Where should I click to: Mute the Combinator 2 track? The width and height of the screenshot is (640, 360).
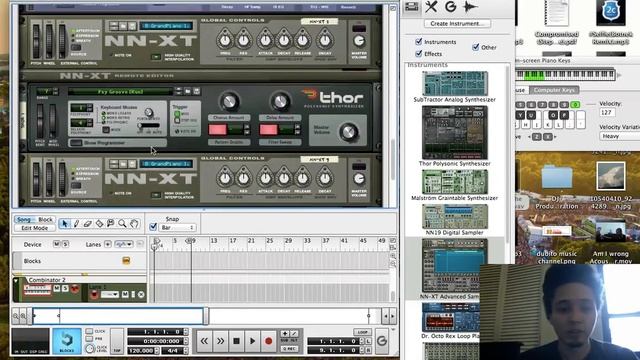click(x=57, y=288)
